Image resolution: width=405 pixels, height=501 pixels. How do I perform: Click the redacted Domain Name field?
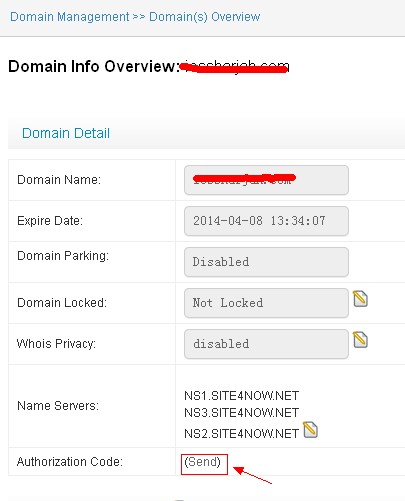click(x=266, y=180)
